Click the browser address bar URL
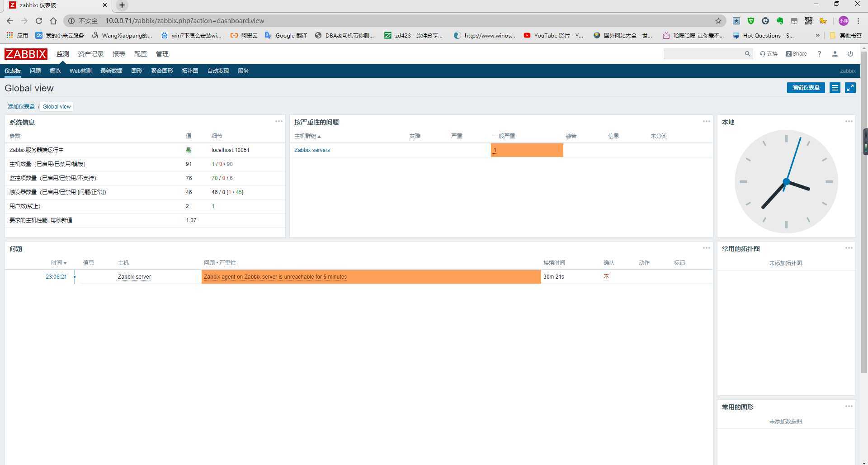The width and height of the screenshot is (868, 465). click(184, 21)
